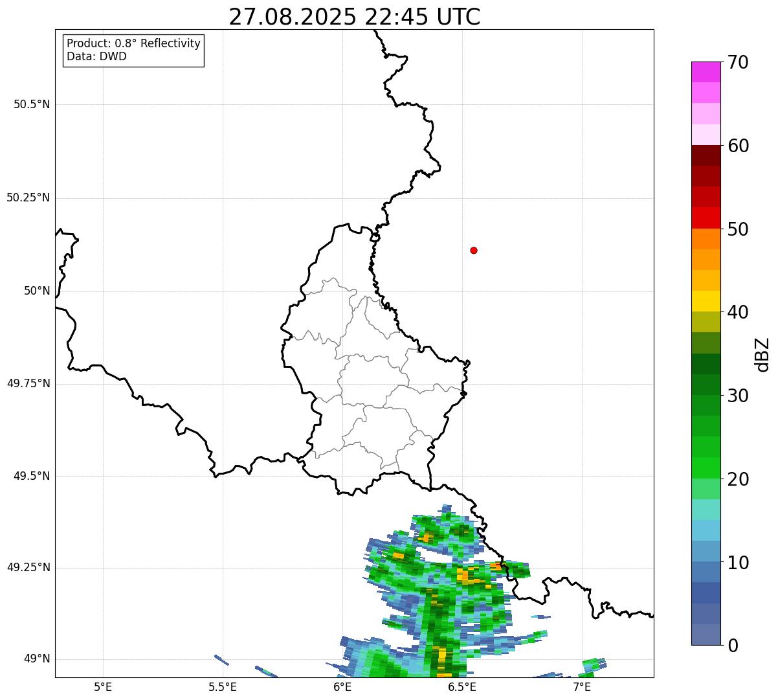The image size is (778, 700).
Task: Click the colorbar 20 tick label
Action: (x=738, y=479)
